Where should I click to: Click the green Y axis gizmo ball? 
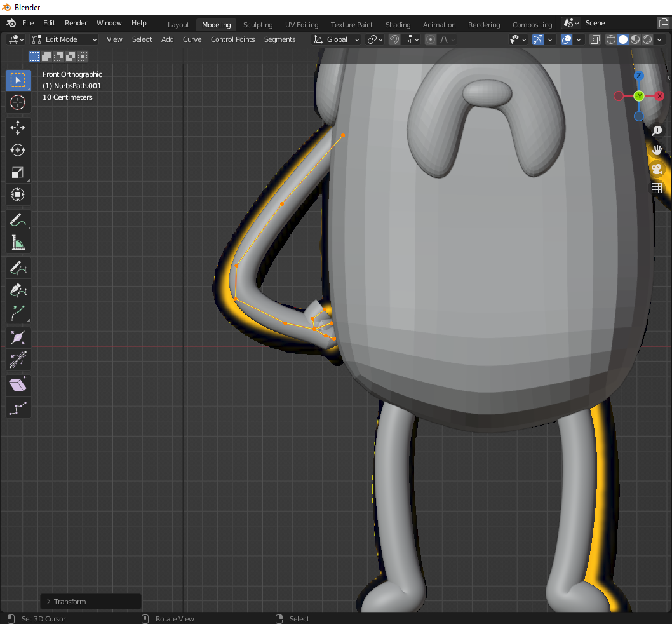point(639,96)
